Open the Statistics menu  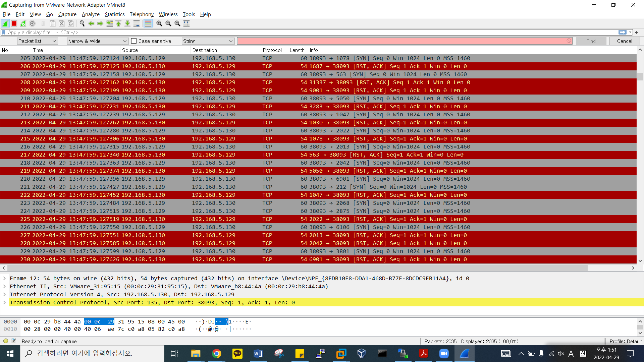(x=114, y=14)
